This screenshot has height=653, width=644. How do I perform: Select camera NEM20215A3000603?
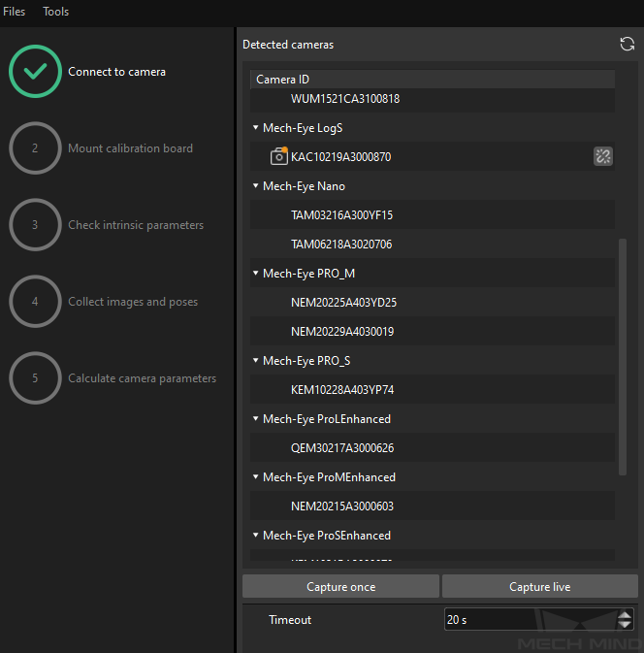[433, 506]
